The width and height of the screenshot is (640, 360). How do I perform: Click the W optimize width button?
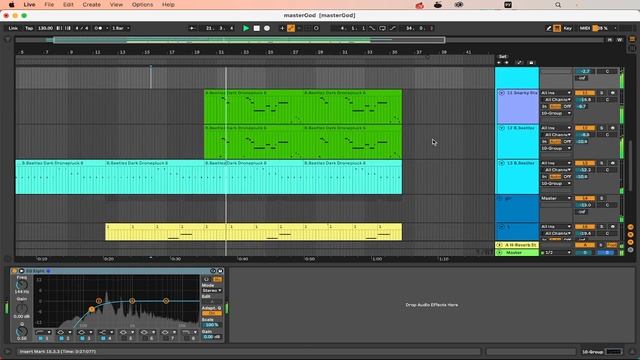click(619, 40)
